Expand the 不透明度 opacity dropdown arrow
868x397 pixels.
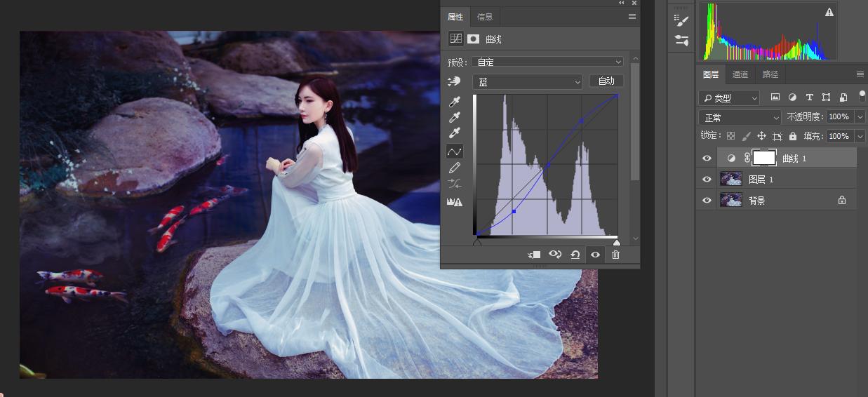coord(860,117)
